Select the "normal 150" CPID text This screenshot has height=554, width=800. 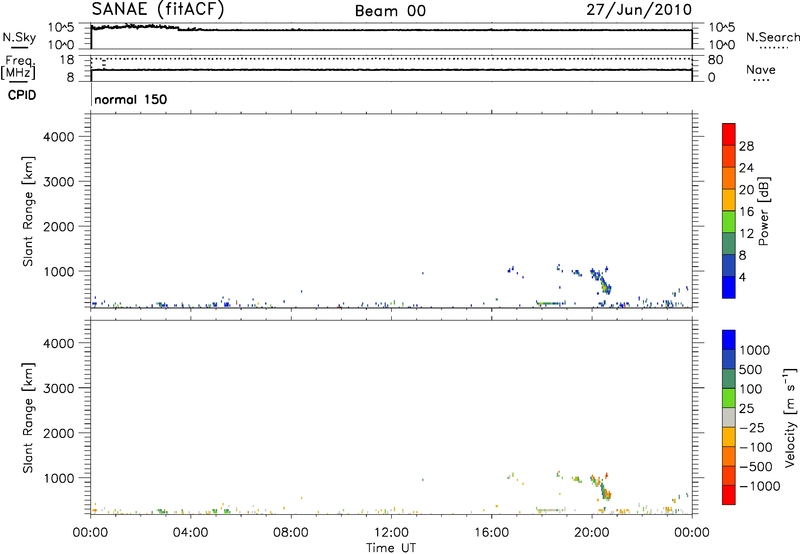[131, 99]
